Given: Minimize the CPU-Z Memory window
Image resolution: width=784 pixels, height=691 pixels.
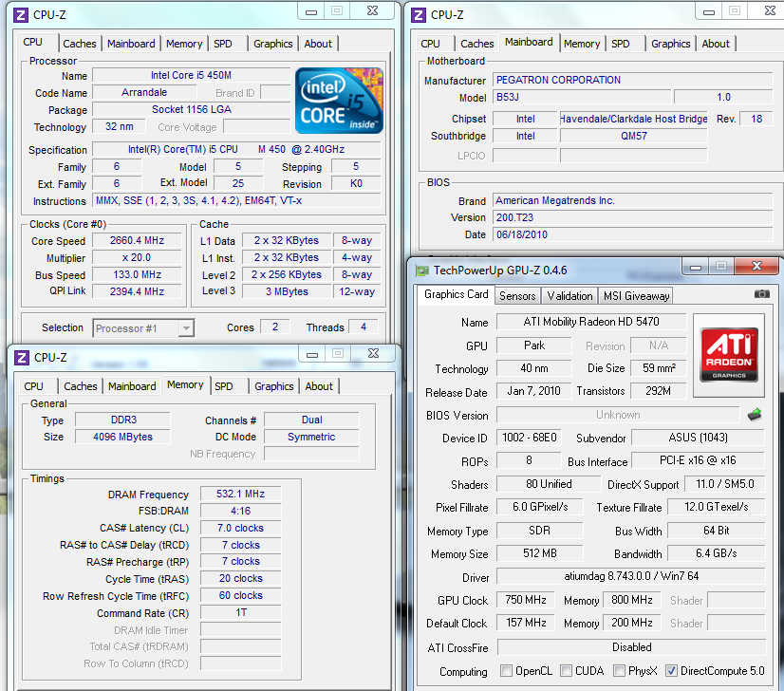Looking at the screenshot, I should pyautogui.click(x=312, y=353).
